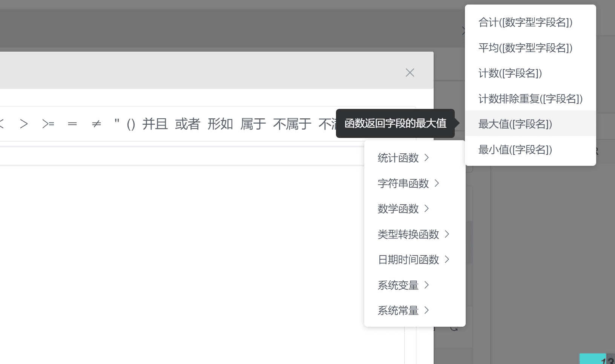The height and width of the screenshot is (364, 615).
Task: Expand the 字符串函数 submenu
Action: click(x=415, y=184)
